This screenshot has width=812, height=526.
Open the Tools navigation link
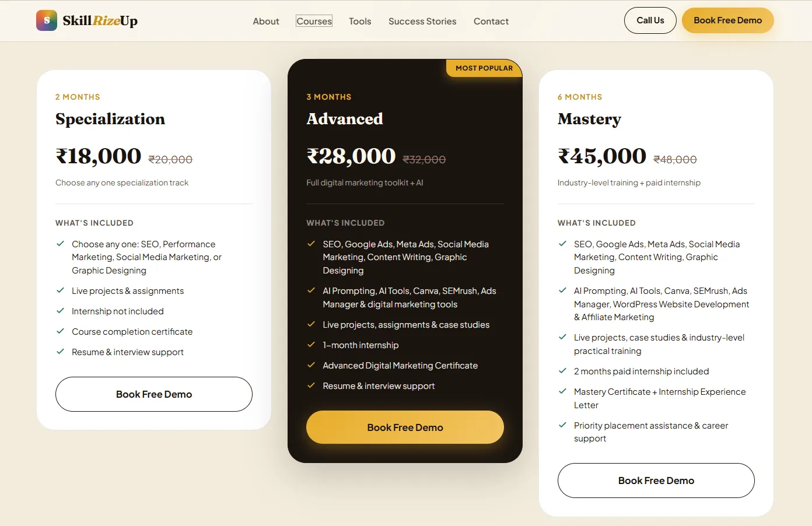pyautogui.click(x=360, y=21)
